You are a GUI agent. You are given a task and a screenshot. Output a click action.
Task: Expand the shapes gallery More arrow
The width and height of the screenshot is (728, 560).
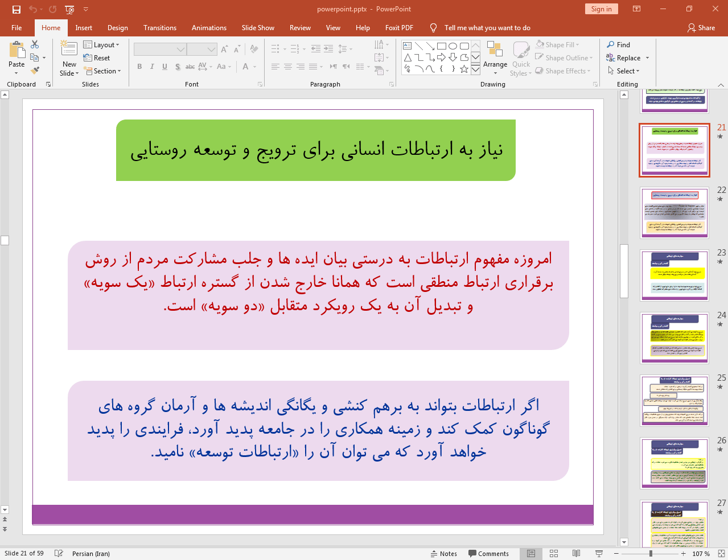tap(475, 69)
